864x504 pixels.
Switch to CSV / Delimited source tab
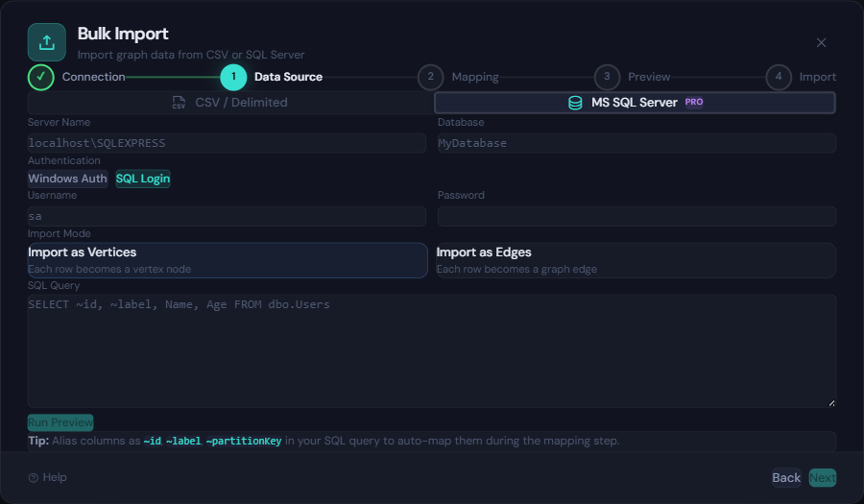point(230,103)
